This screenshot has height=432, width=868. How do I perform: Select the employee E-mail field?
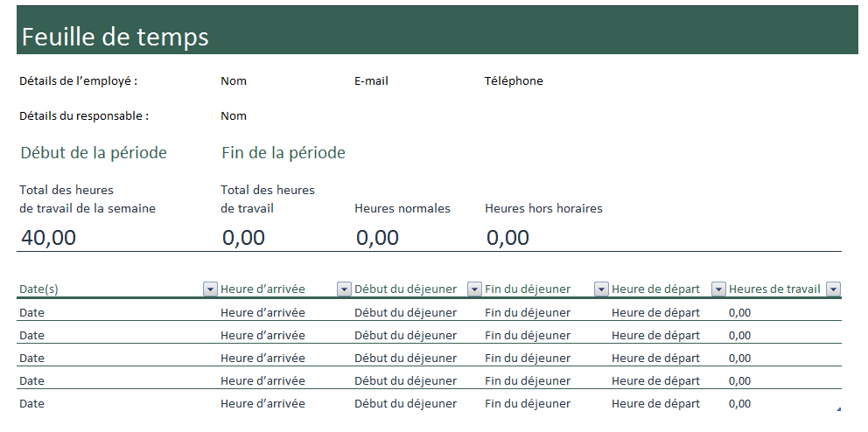pyautogui.click(x=371, y=80)
